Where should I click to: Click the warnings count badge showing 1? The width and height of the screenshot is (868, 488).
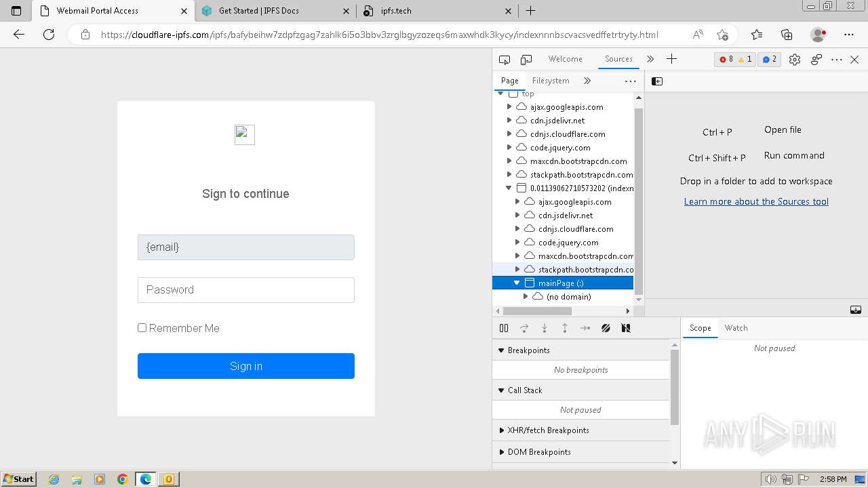tap(744, 60)
